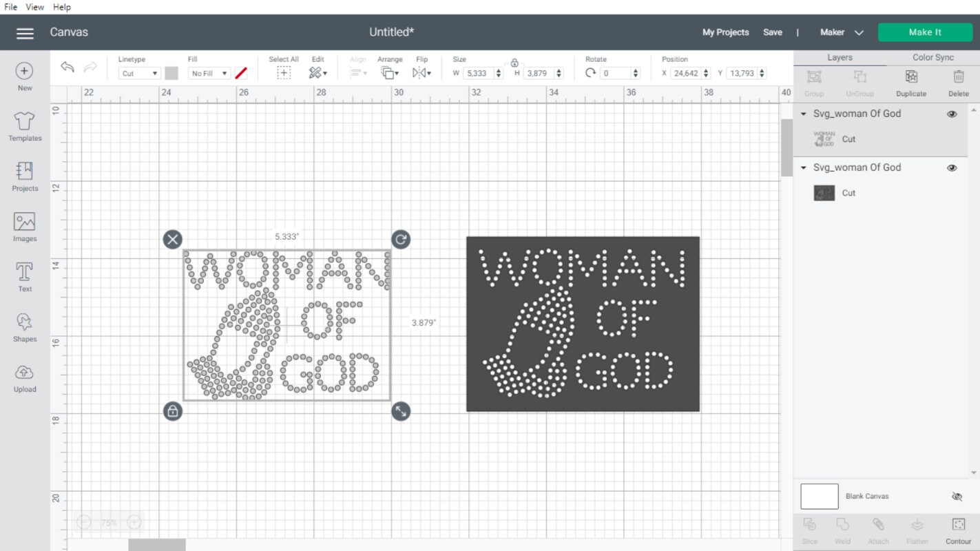Open the Linetype dropdown showing Cut
The height and width of the screenshot is (551, 980).
point(139,73)
